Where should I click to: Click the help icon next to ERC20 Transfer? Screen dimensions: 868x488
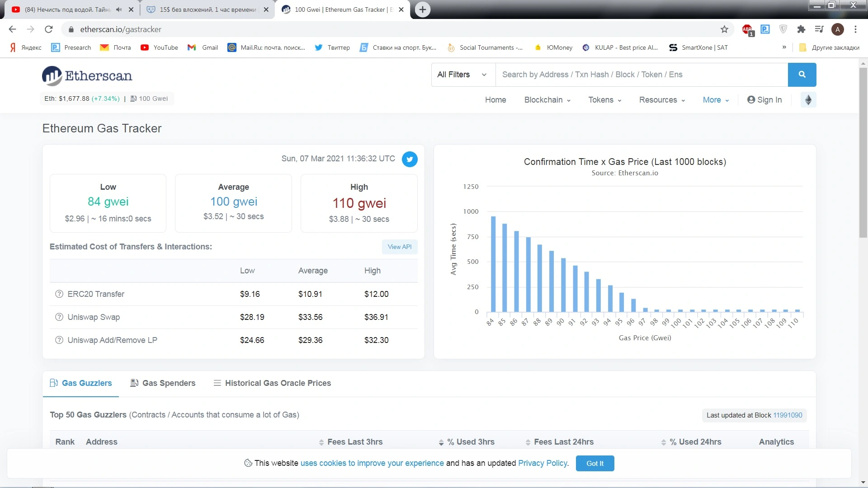(x=59, y=294)
